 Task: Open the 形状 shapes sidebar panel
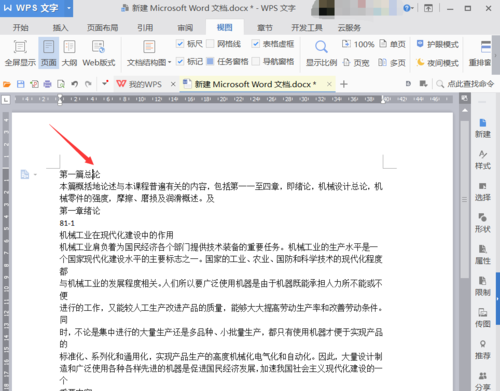point(483,223)
